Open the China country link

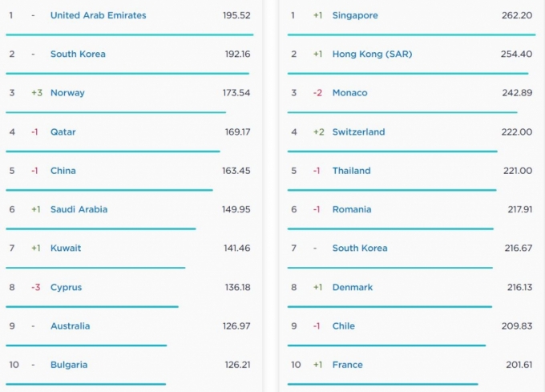pos(63,171)
